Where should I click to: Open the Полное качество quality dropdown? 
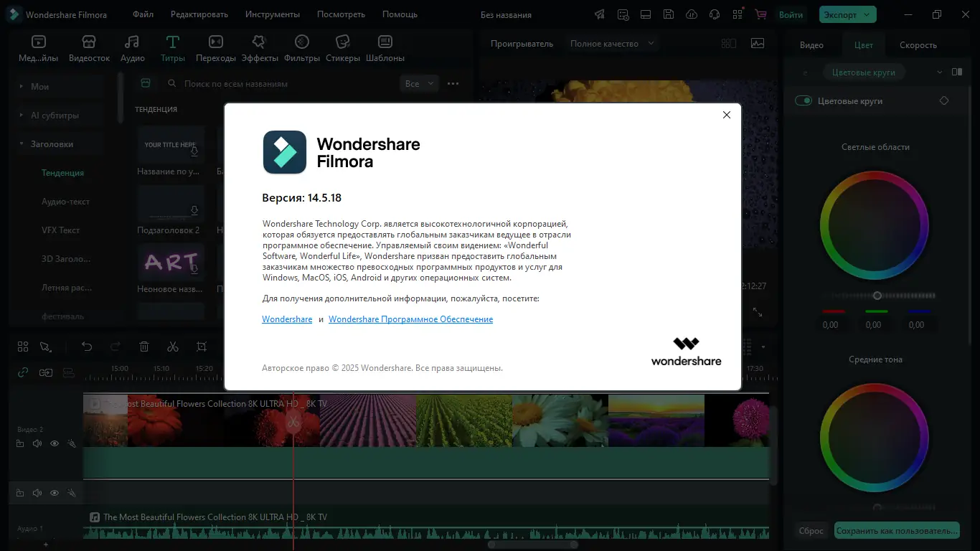pyautogui.click(x=612, y=43)
